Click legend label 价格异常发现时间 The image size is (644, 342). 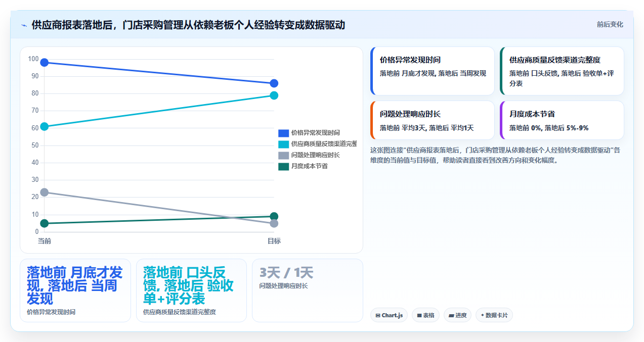[x=315, y=133]
